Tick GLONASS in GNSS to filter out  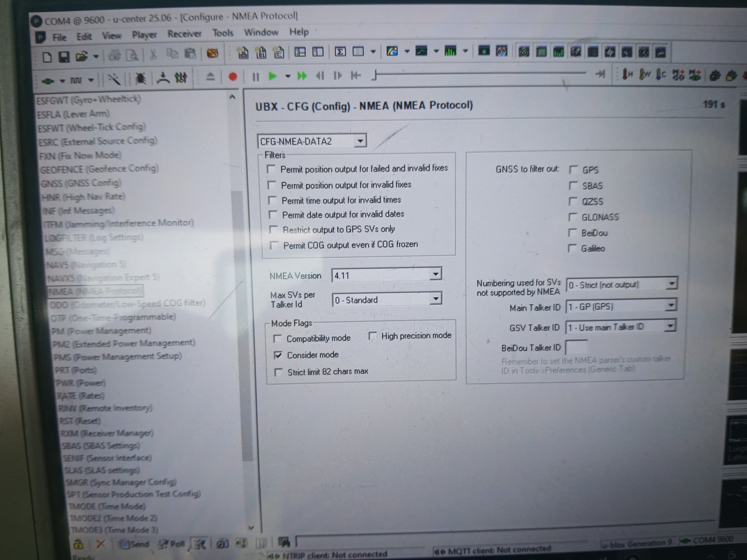pyautogui.click(x=572, y=217)
